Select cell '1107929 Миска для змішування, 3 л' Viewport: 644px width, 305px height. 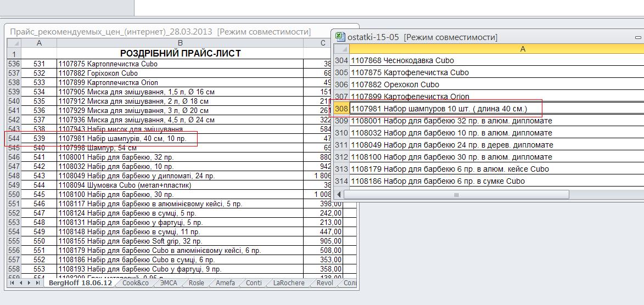tap(180, 110)
